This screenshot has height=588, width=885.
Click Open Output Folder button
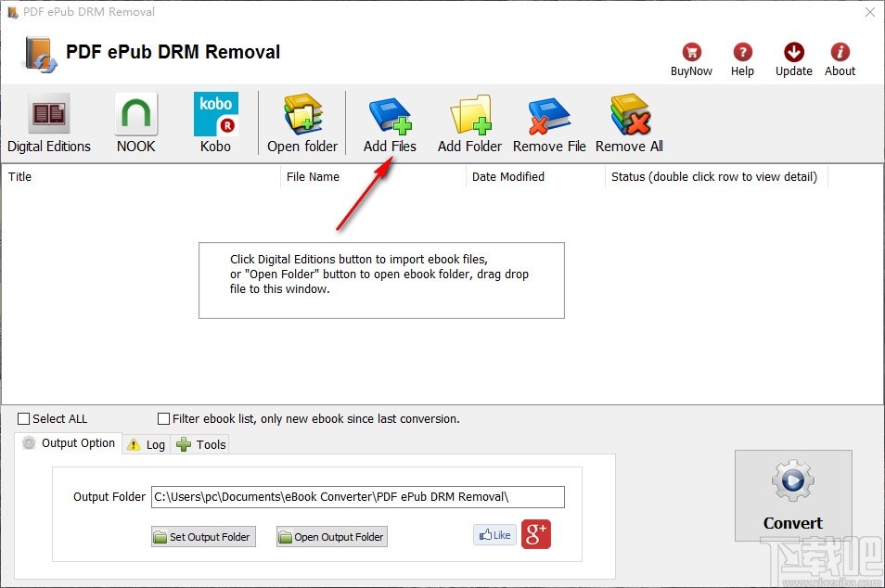click(332, 537)
